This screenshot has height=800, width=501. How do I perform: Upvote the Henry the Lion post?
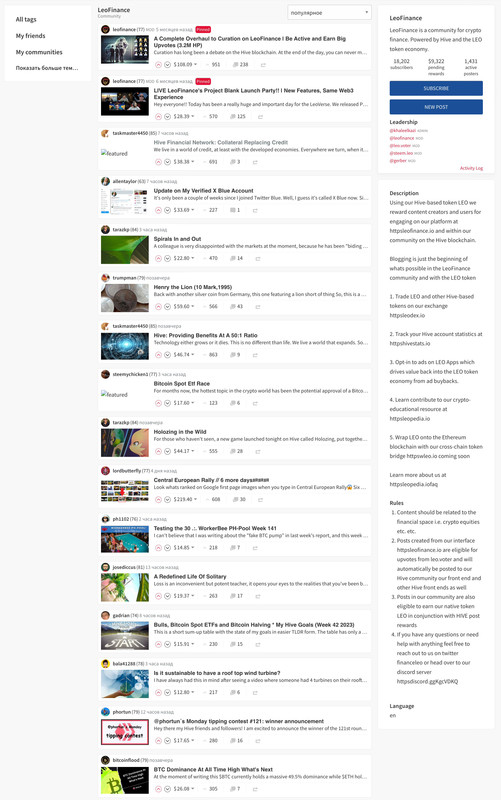coord(158,307)
